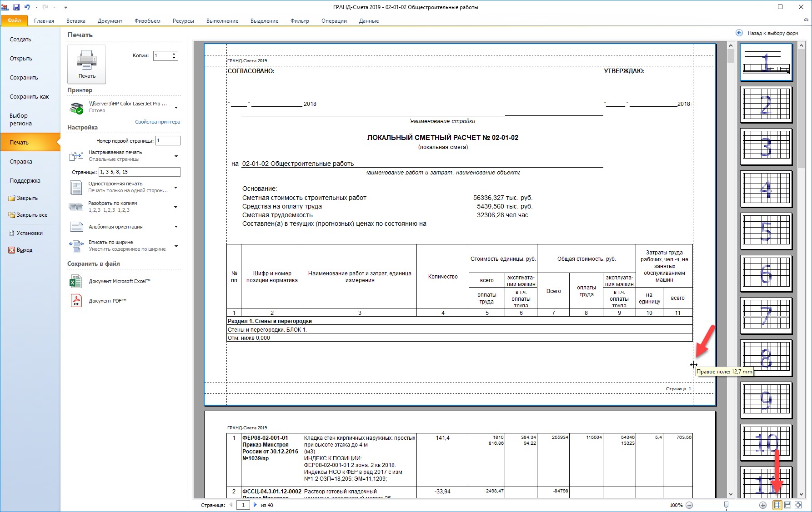Open quick access toolbar customization arrow
The height and width of the screenshot is (512, 812).
point(65,7)
